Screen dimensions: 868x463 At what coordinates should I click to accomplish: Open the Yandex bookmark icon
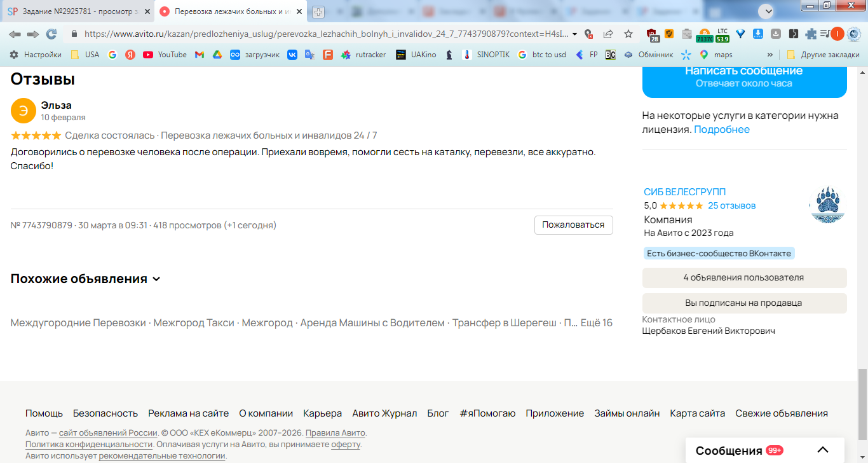tap(130, 55)
